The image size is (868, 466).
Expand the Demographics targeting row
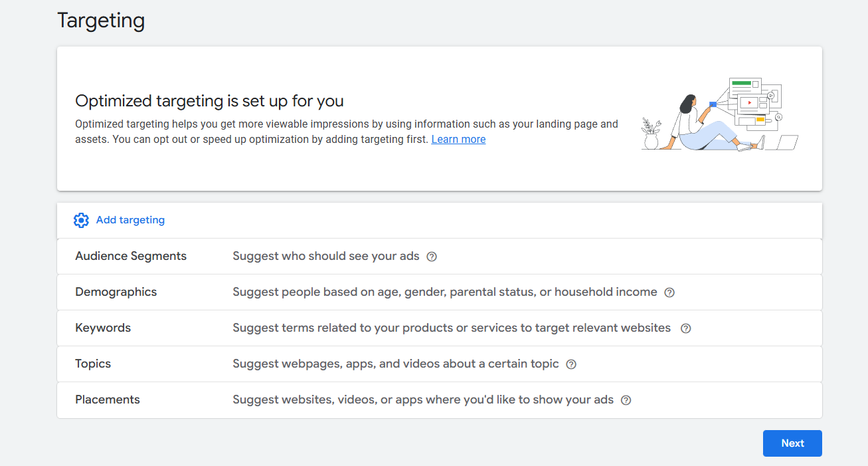tap(116, 292)
